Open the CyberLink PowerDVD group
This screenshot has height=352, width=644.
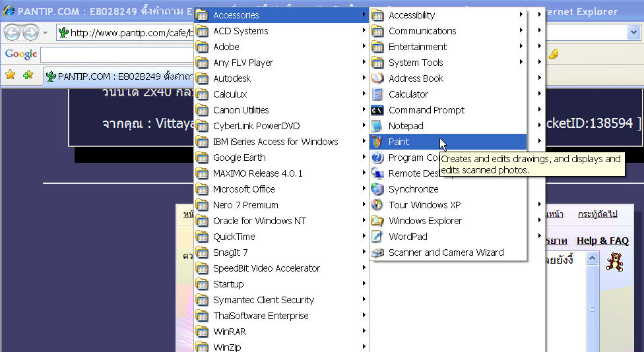point(281,126)
